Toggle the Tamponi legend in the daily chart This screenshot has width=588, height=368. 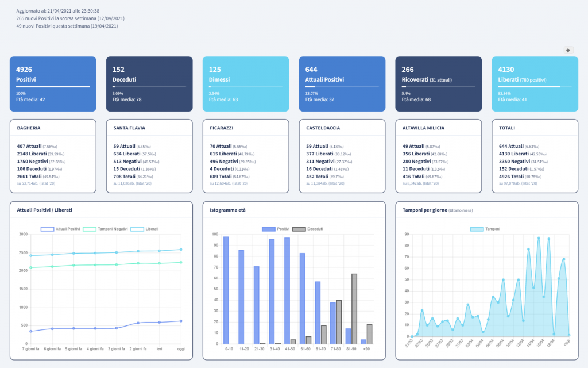(x=485, y=229)
